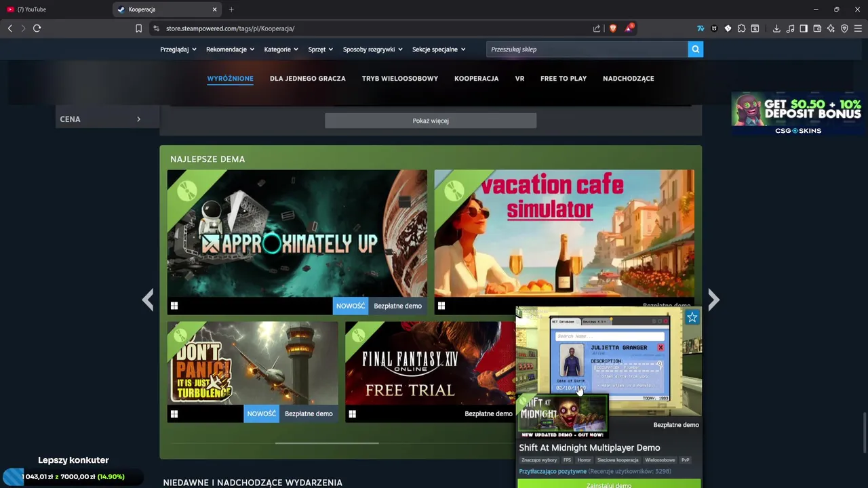This screenshot has width=868, height=488.
Task: Select the VR tab
Action: (x=519, y=79)
